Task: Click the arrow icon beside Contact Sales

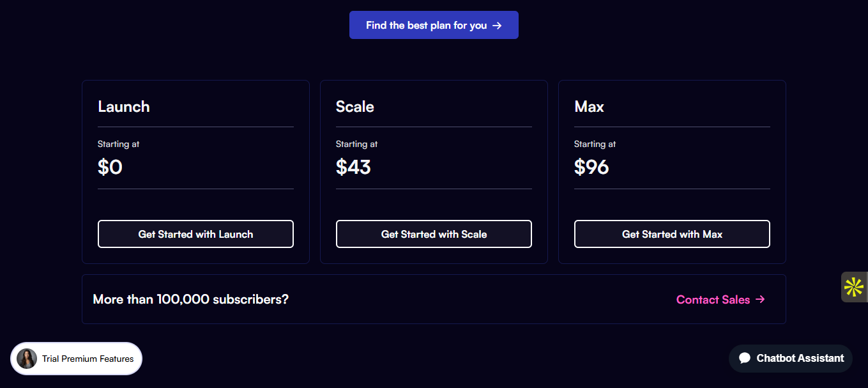Action: point(760,299)
